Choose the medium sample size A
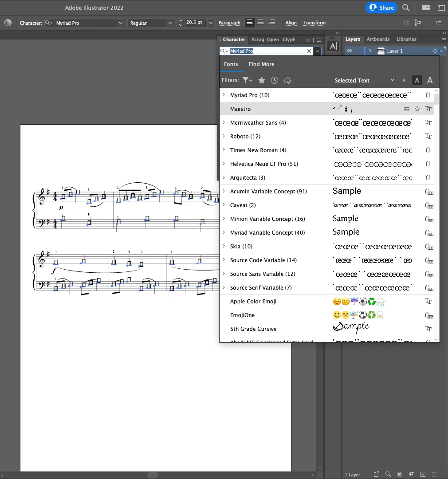The image size is (448, 479). tap(417, 80)
